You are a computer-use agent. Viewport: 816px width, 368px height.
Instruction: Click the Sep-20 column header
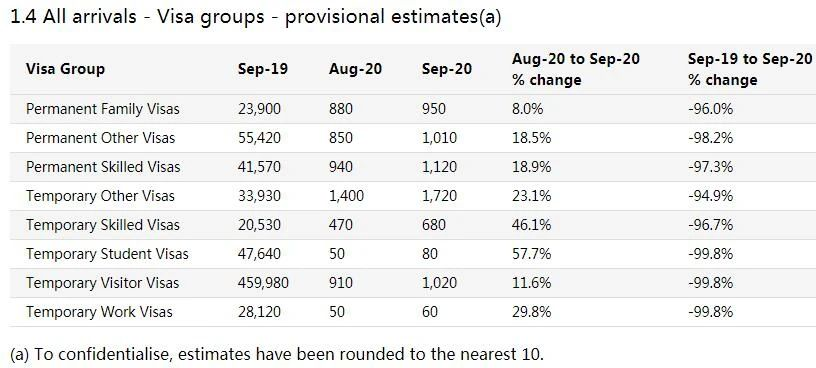(x=447, y=69)
